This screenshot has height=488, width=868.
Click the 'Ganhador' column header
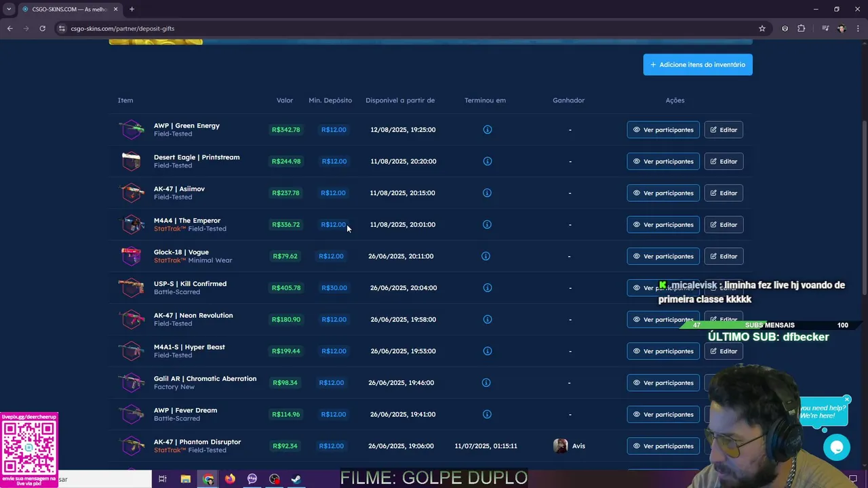click(x=568, y=100)
